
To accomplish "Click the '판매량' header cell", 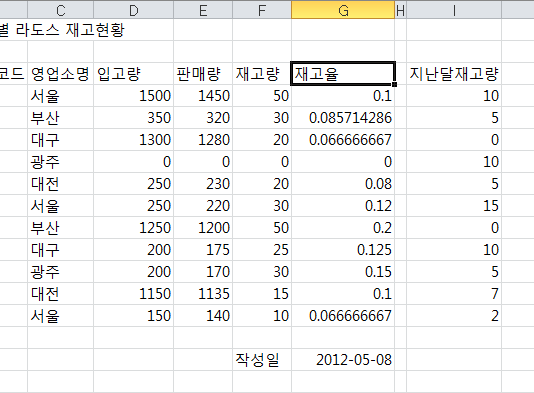I will pos(203,74).
